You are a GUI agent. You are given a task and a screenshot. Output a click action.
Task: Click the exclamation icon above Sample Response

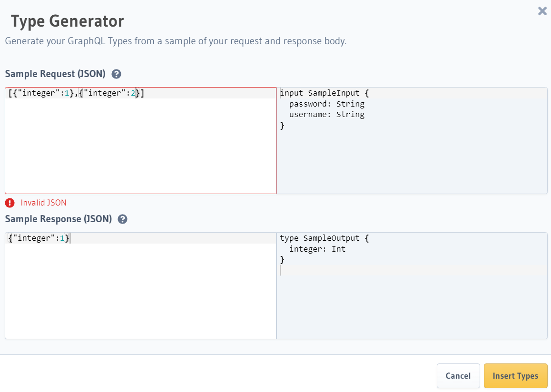(10, 203)
